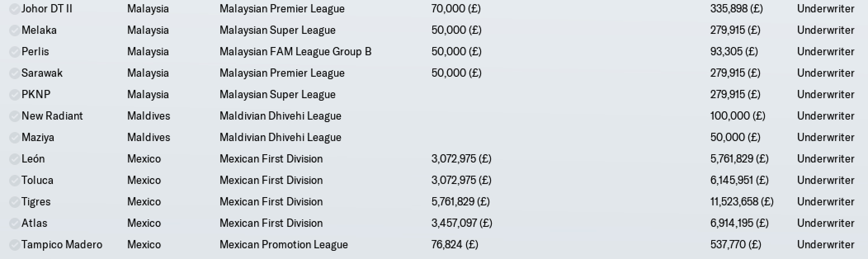
Task: Open Underwriter dropdown for Tigres row
Action: coord(826,202)
